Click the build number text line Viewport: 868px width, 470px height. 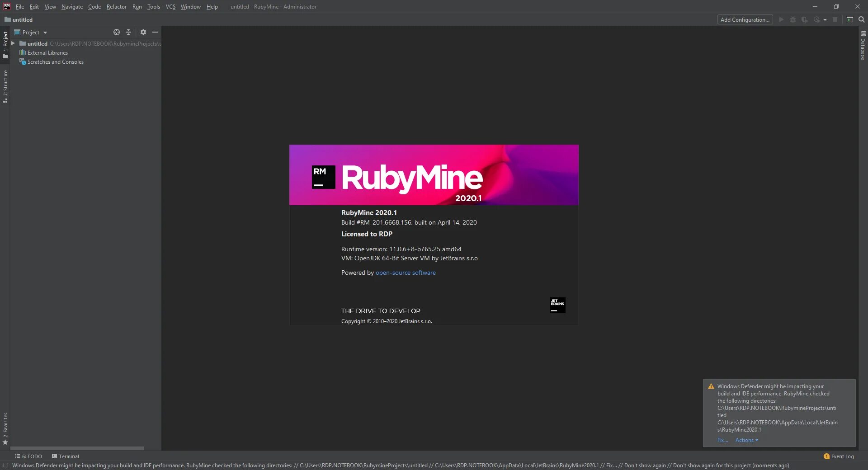[409, 222]
